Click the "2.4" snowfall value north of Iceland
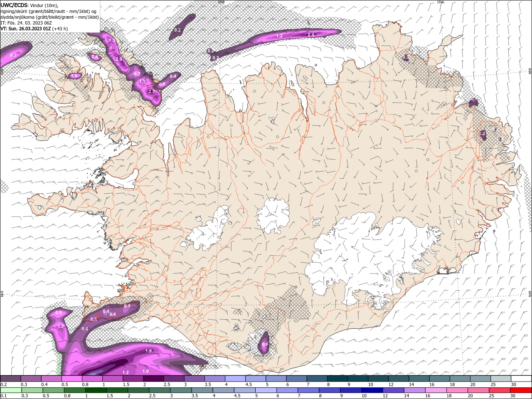Screen dimensions: 532x399 tap(310, 34)
